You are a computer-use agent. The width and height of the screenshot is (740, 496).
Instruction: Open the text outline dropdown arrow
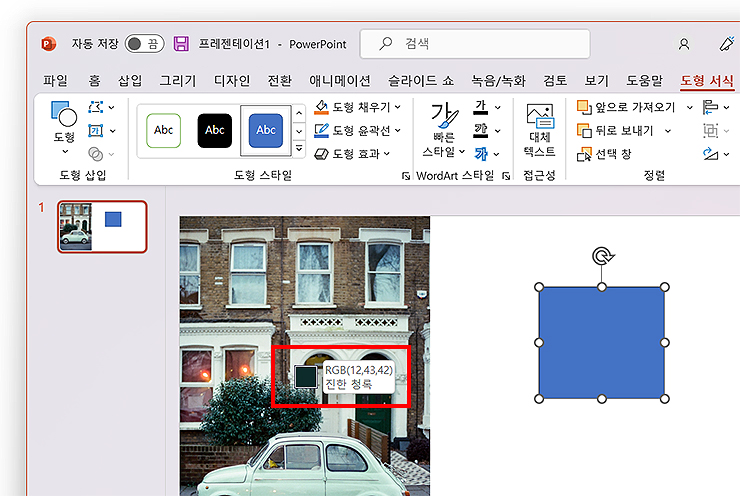(497, 131)
